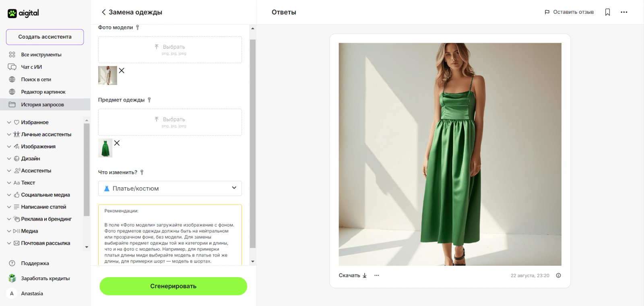This screenshot has width=644, height=306.
Task: Click the form scrollbar down arrow
Action: click(x=253, y=261)
